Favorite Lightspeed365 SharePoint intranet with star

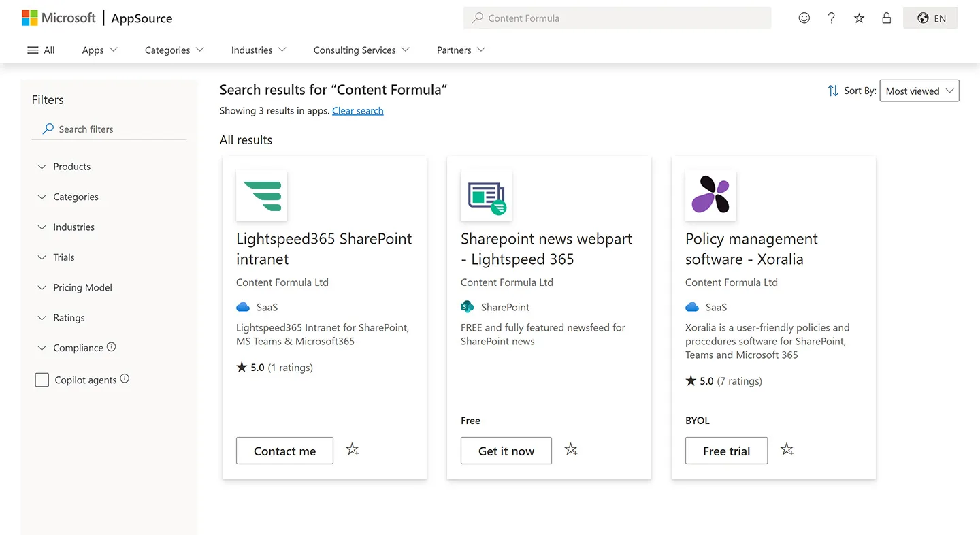click(x=353, y=449)
